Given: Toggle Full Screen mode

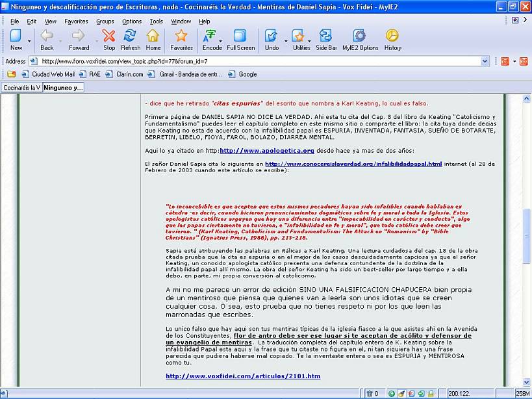Looking at the screenshot, I should point(240,39).
